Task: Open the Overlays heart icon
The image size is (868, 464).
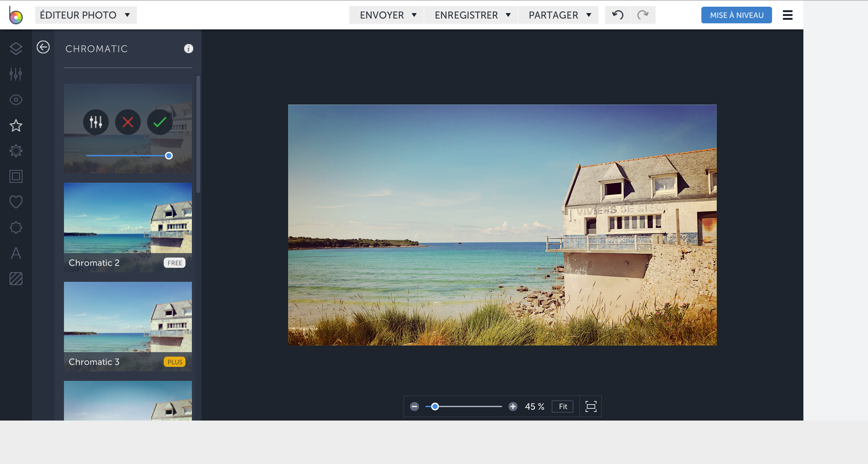Action: point(16,202)
